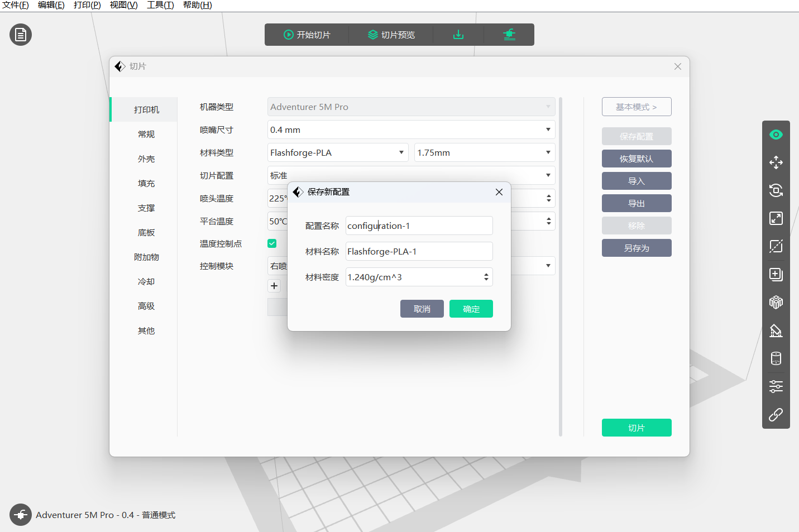Open the 工具(T) menu
Screen dimensions: 799x532
(x=160, y=5)
